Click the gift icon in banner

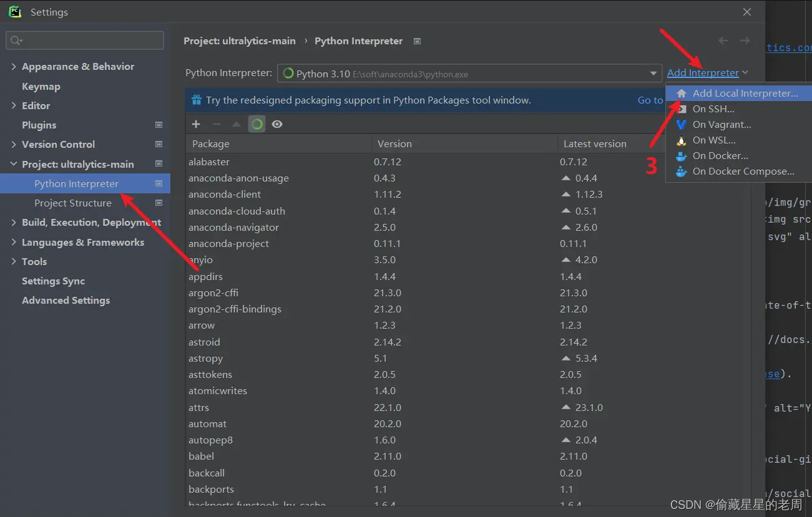coord(197,100)
